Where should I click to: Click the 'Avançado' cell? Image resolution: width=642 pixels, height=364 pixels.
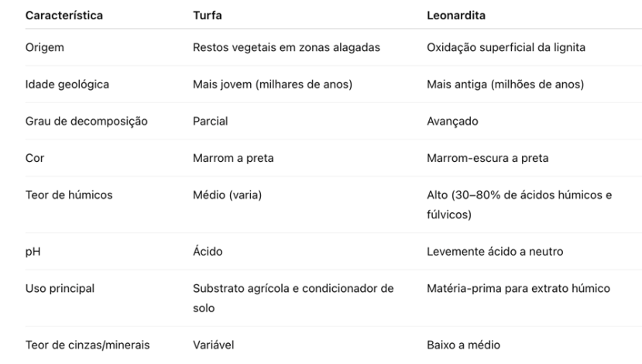[x=451, y=122]
